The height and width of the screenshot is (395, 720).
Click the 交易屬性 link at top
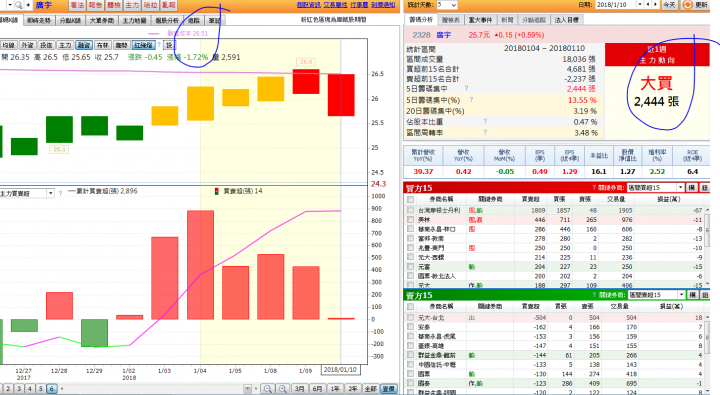335,5
